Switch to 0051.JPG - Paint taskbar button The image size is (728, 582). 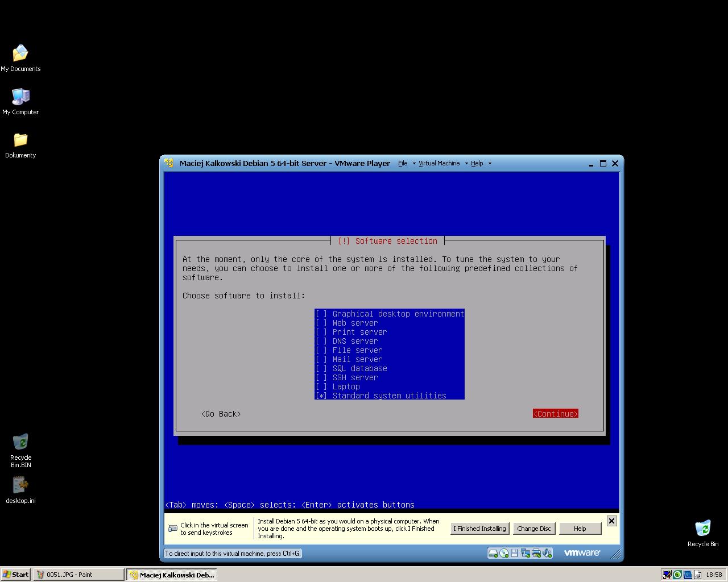(x=78, y=575)
